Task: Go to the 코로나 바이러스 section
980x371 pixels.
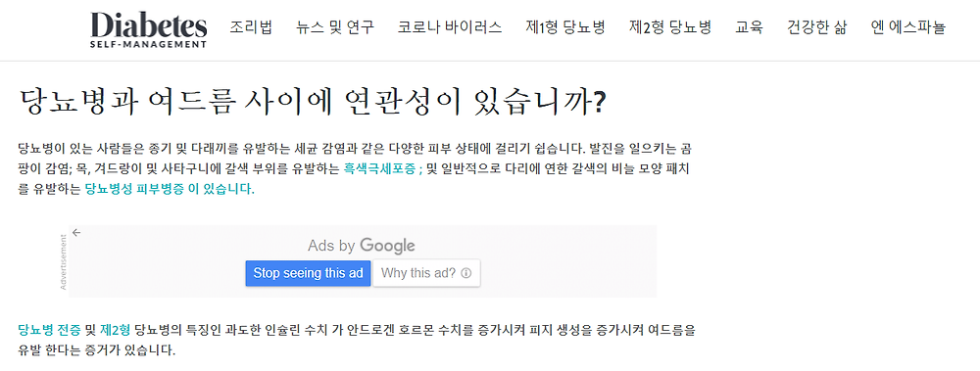Action: point(450,27)
